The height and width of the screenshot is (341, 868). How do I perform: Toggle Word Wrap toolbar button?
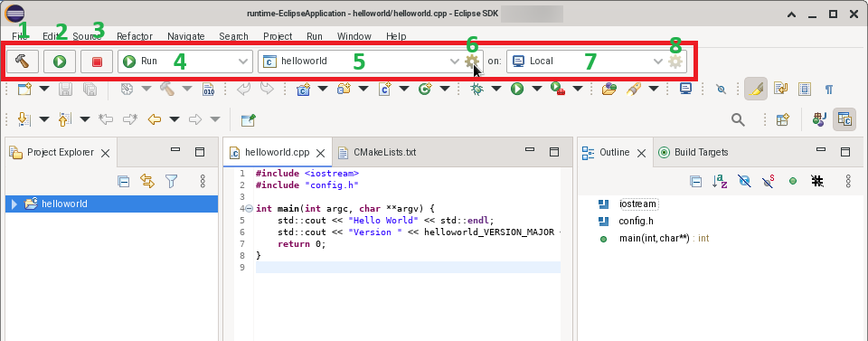781,89
